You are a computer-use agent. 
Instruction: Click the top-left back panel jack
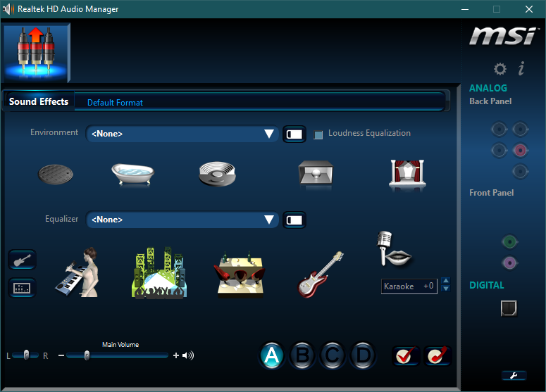[x=499, y=129]
